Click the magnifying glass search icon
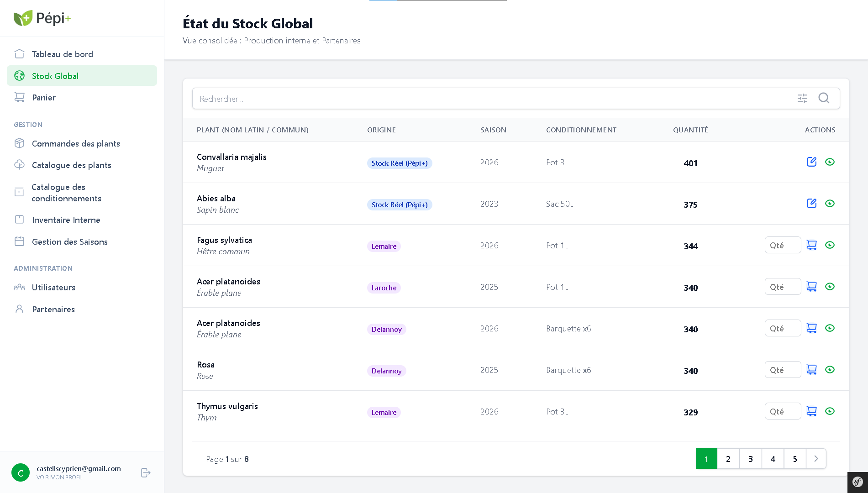The width and height of the screenshot is (868, 493). pyautogui.click(x=824, y=98)
